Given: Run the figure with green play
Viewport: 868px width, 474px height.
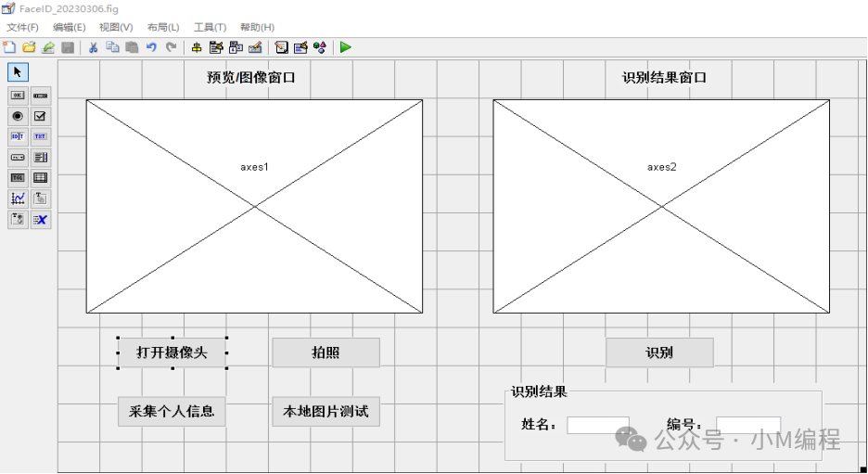Looking at the screenshot, I should [345, 47].
